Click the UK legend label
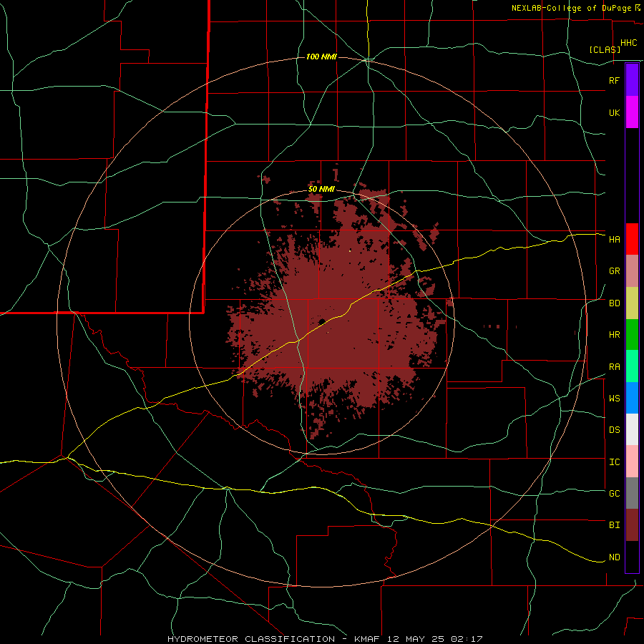The width and height of the screenshot is (644, 644). 614,112
